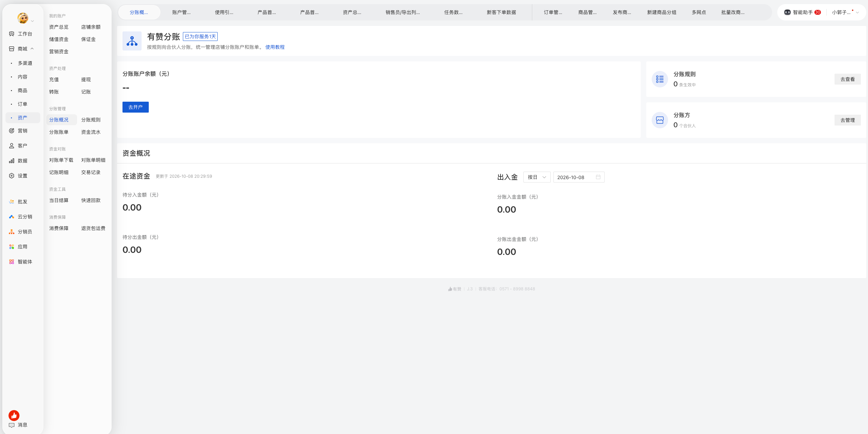Image resolution: width=868 pixels, height=434 pixels.
Task: Click the 去开户 button
Action: pyautogui.click(x=135, y=107)
